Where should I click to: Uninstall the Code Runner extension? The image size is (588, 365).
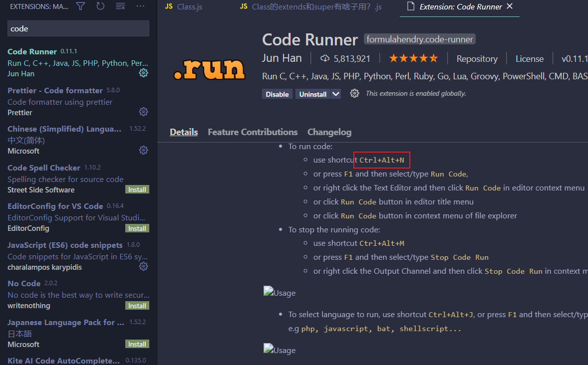point(313,94)
